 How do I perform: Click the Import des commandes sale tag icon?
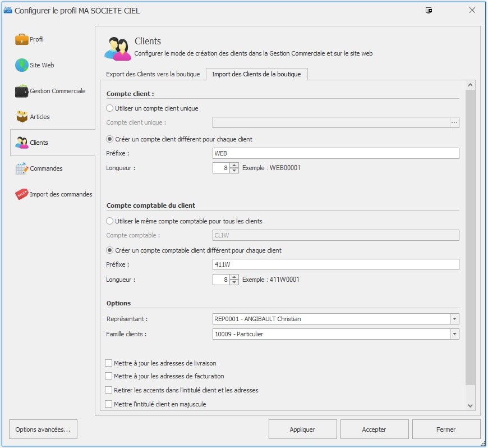click(x=21, y=194)
